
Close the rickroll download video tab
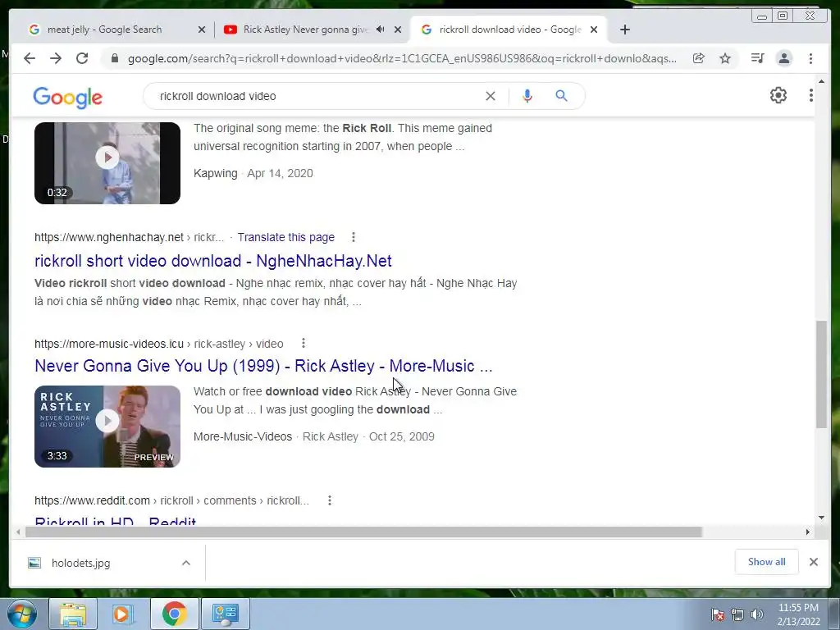click(x=594, y=30)
